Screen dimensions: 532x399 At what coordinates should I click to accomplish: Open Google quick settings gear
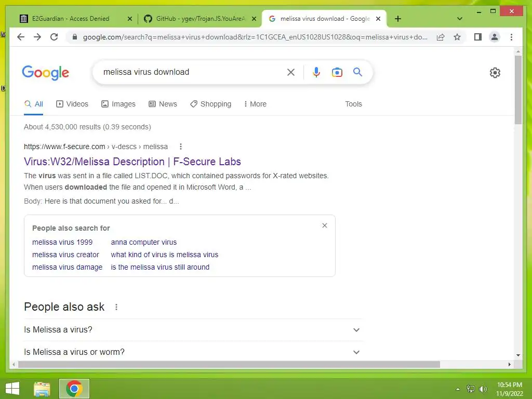[495, 72]
